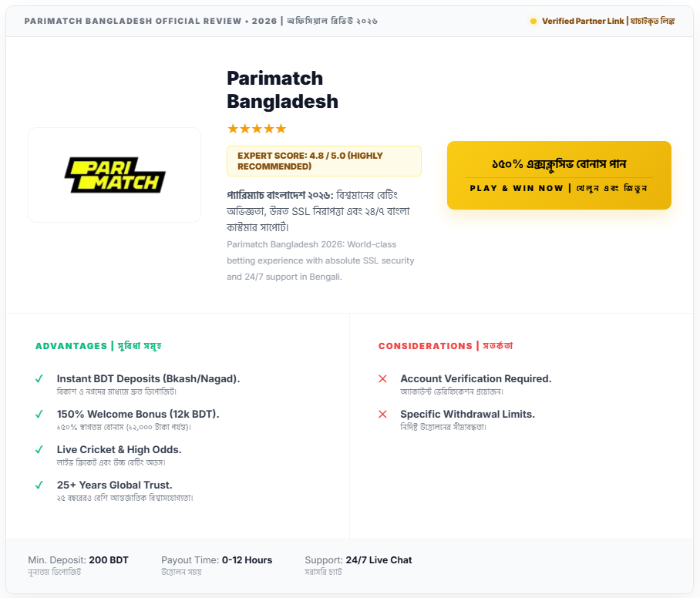The width and height of the screenshot is (700, 598).
Task: Click the red X beside Account Verification Required
Action: (382, 379)
